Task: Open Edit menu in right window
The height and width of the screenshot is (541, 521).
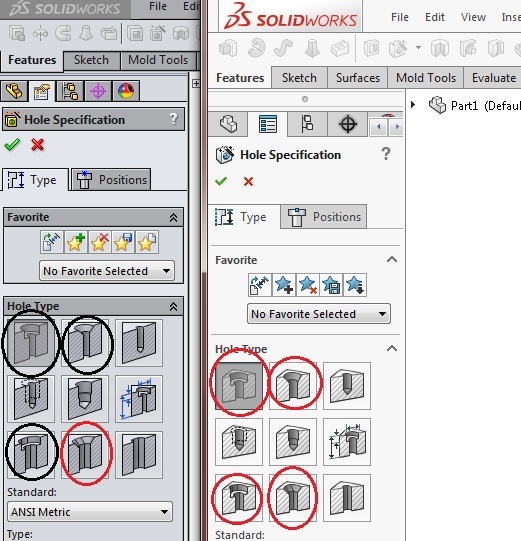Action: pyautogui.click(x=435, y=17)
